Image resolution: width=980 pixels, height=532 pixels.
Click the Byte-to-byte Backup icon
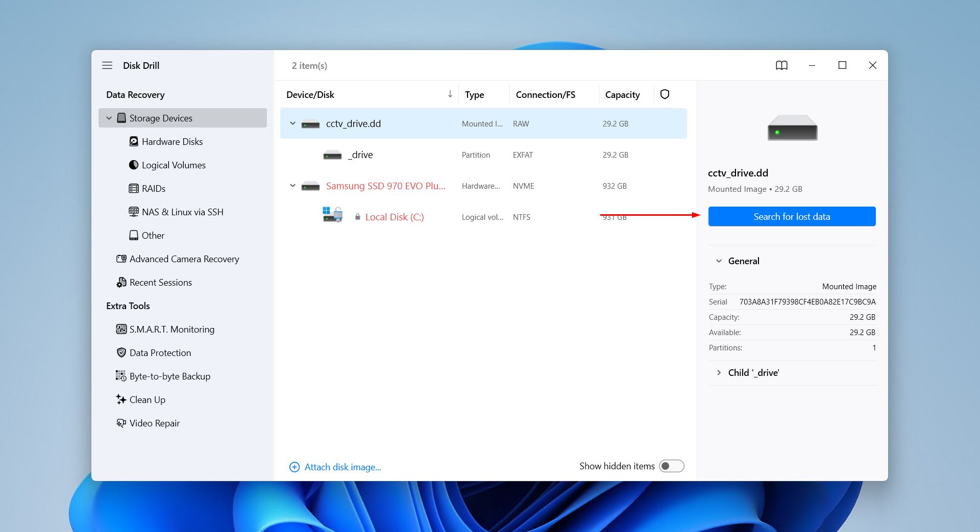[x=121, y=376]
